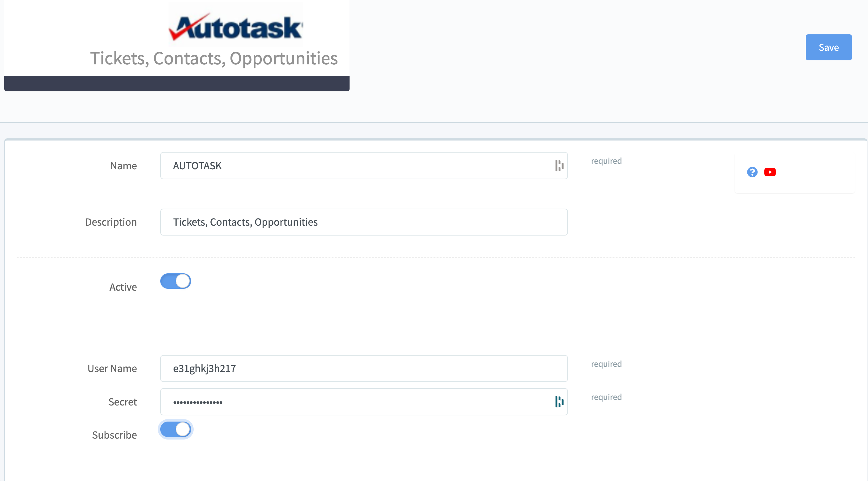Click the 'required' hint beside Name field
Viewport: 868px width, 481px height.
606,161
